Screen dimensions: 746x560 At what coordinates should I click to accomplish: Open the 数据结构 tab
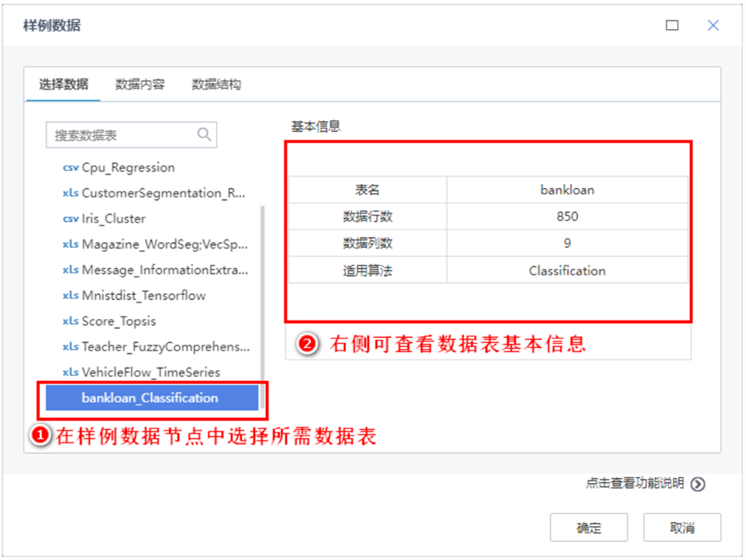tap(216, 84)
